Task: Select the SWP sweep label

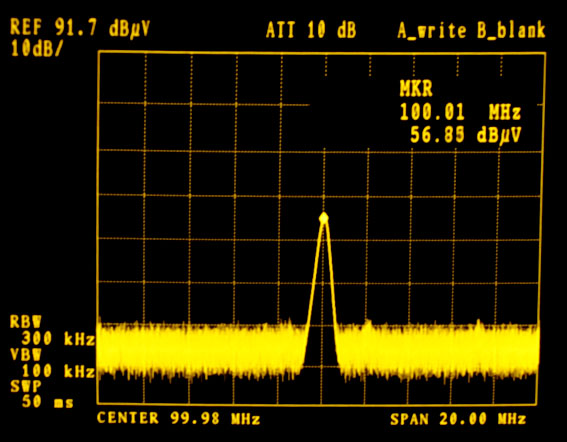Action: click(x=26, y=387)
